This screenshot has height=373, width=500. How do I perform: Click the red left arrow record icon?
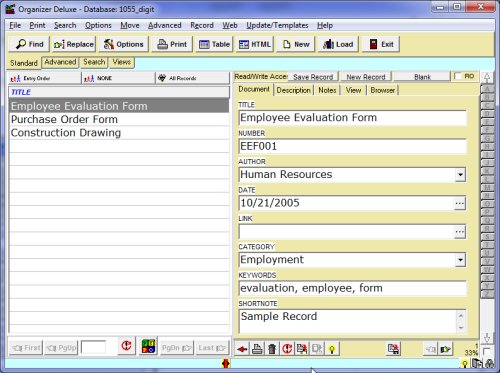point(242,349)
